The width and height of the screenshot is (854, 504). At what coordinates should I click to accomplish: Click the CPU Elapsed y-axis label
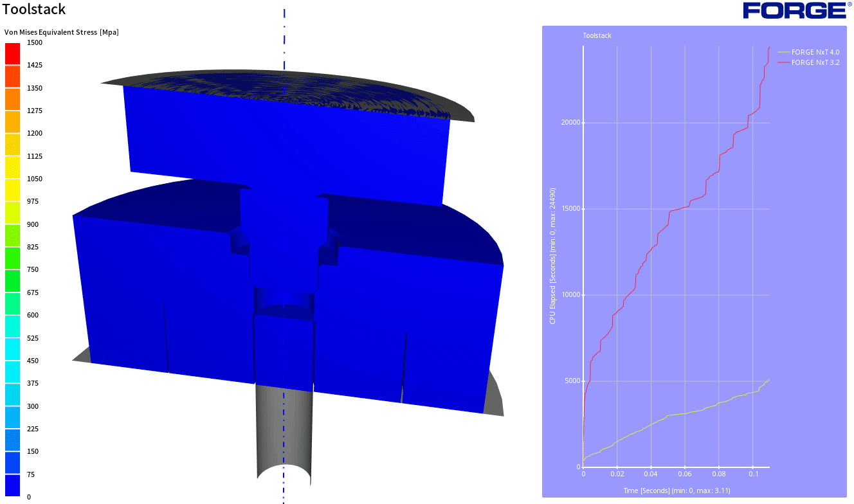[552, 256]
